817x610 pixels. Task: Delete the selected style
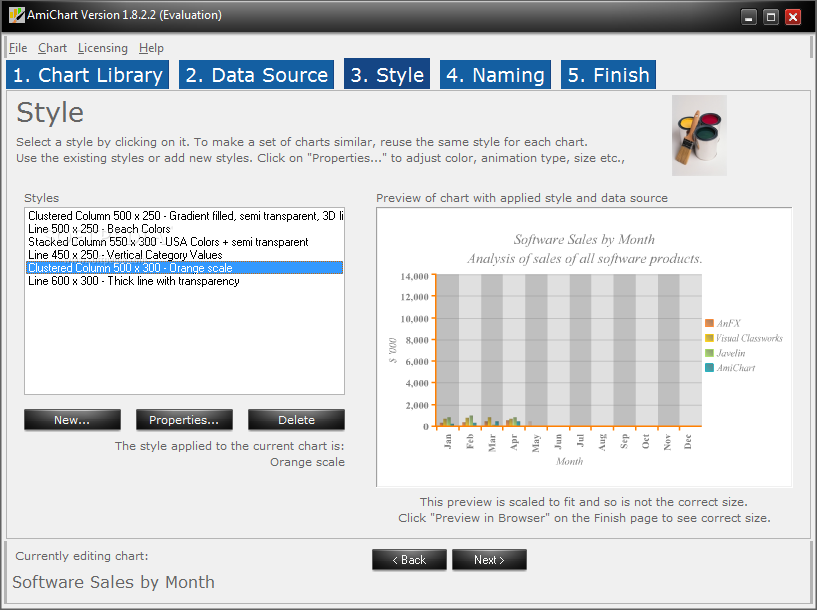[296, 420]
